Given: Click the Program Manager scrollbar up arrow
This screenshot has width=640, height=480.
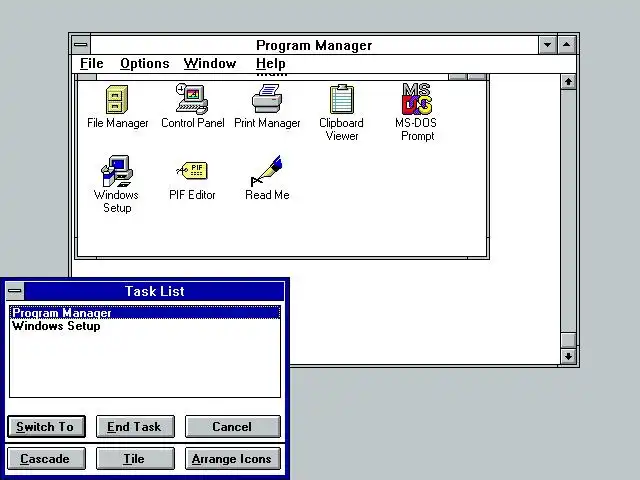Looking at the screenshot, I should coord(568,82).
